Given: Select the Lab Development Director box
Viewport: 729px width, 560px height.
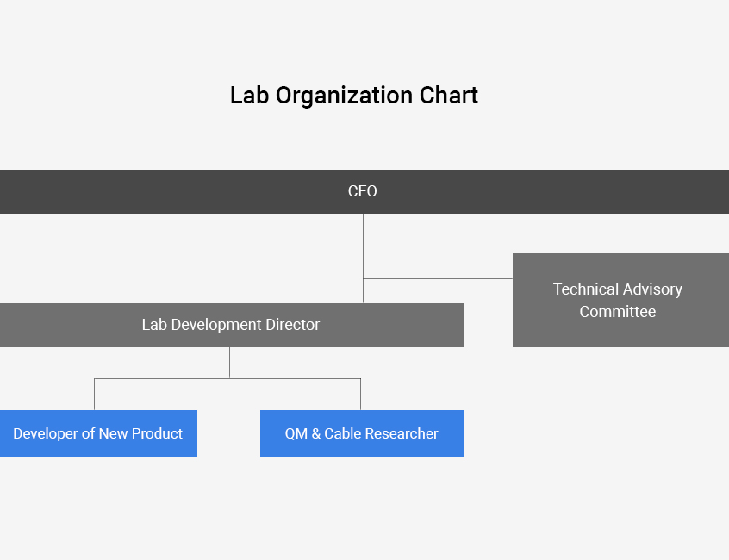Looking at the screenshot, I should 232,326.
